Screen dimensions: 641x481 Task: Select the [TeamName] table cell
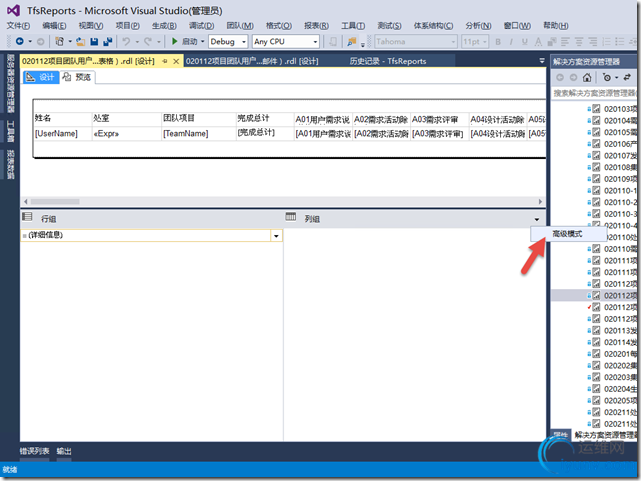(x=199, y=134)
